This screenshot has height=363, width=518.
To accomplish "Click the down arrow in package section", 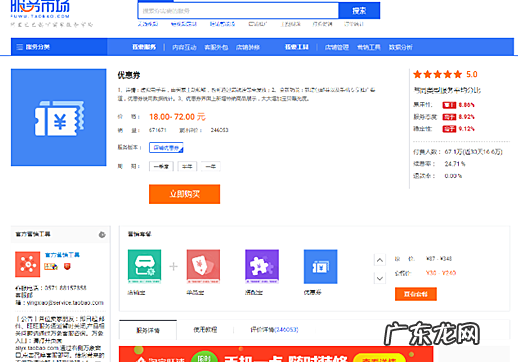I will [380, 278].
